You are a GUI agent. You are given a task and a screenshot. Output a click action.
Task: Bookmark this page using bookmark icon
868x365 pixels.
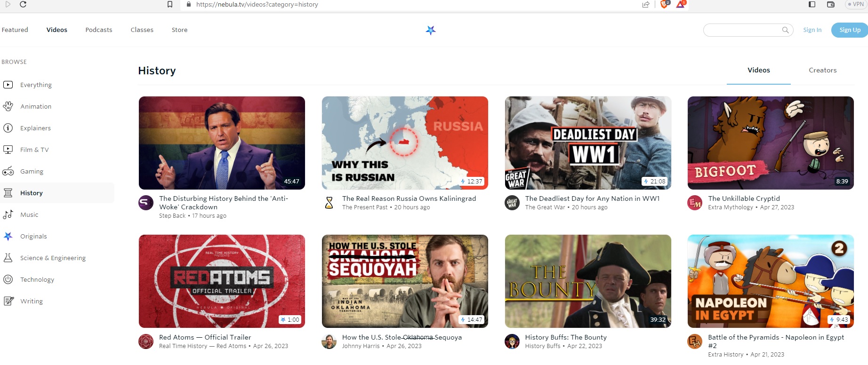click(170, 4)
